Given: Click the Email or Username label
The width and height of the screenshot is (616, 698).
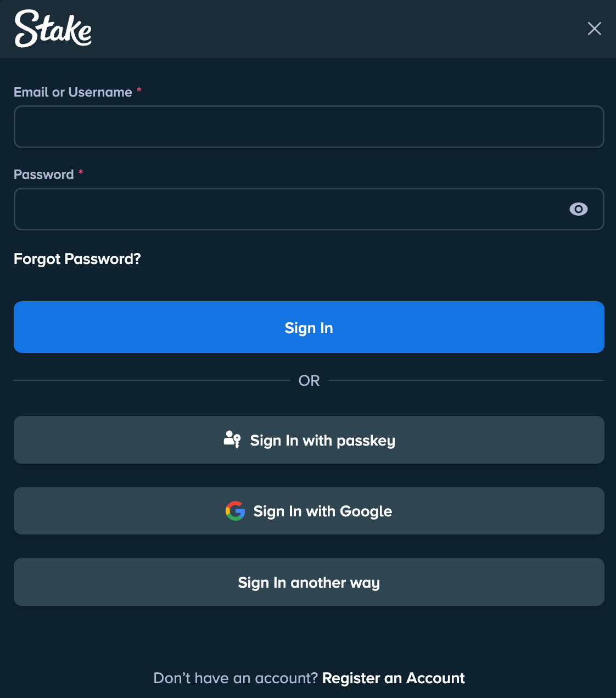Looking at the screenshot, I should pos(73,92).
